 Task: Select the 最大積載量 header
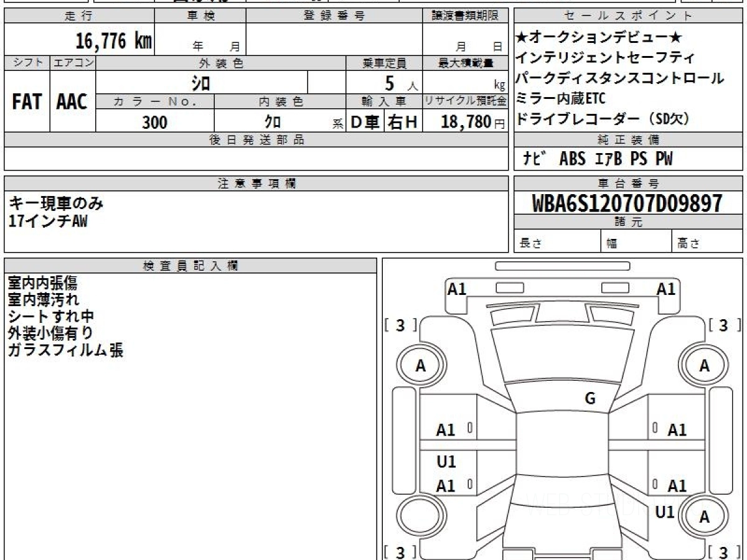click(x=466, y=63)
